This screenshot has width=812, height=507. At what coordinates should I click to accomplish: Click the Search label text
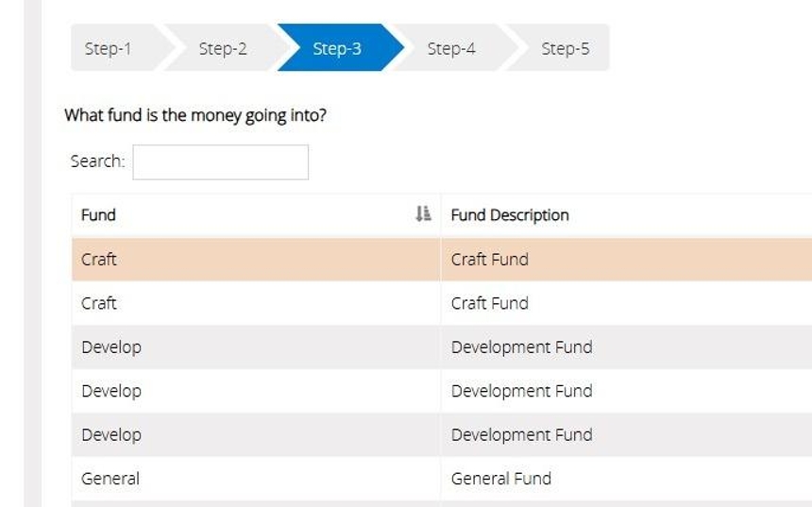pyautogui.click(x=97, y=161)
